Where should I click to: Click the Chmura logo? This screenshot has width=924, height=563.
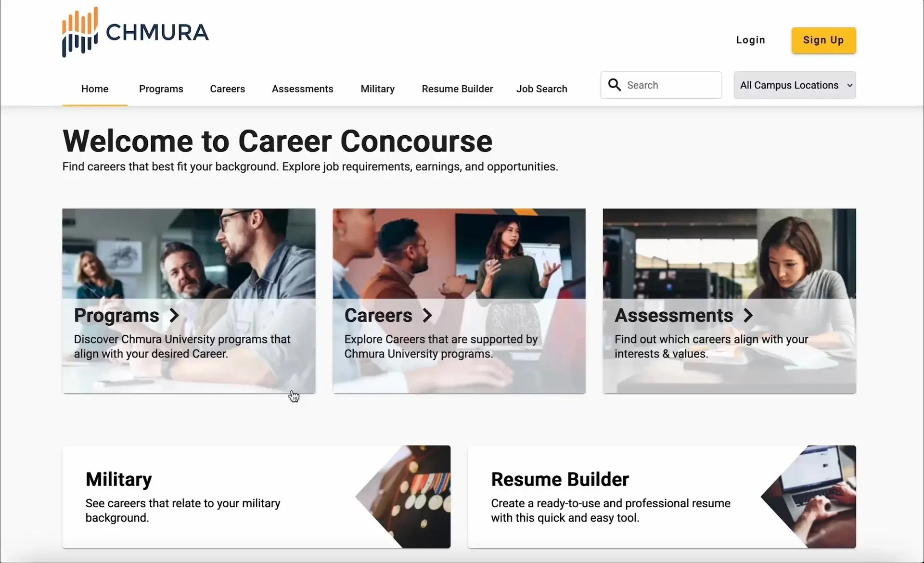tap(135, 32)
